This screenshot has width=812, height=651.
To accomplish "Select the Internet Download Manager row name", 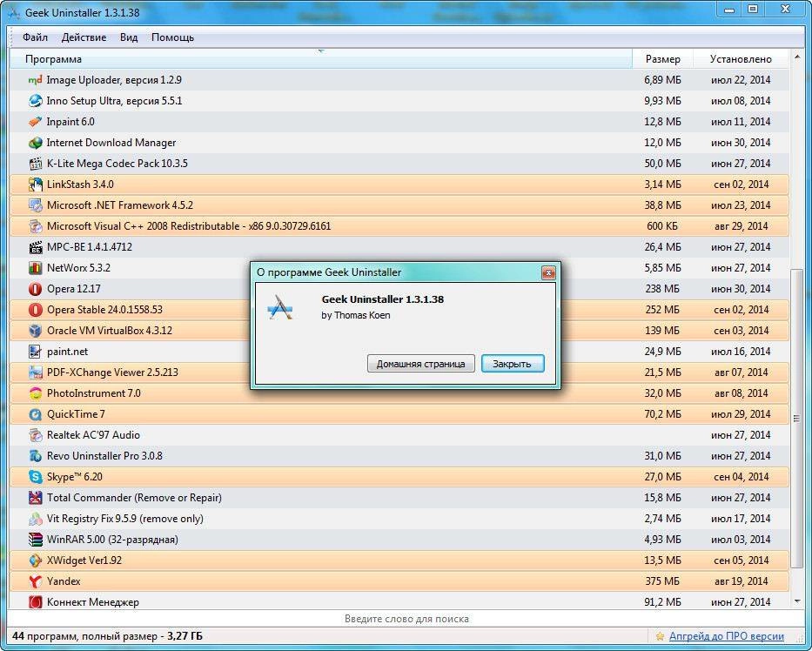I will click(x=111, y=143).
